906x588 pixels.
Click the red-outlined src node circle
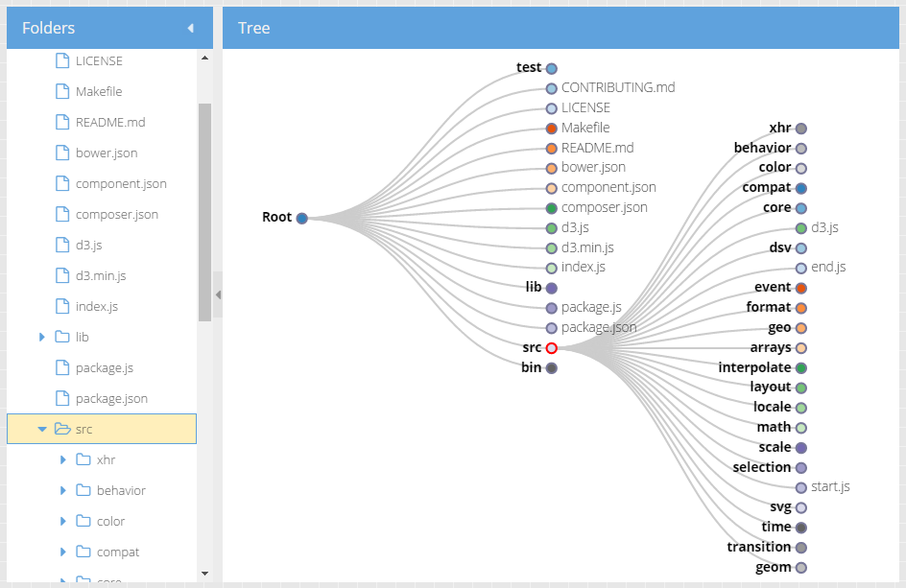point(552,348)
